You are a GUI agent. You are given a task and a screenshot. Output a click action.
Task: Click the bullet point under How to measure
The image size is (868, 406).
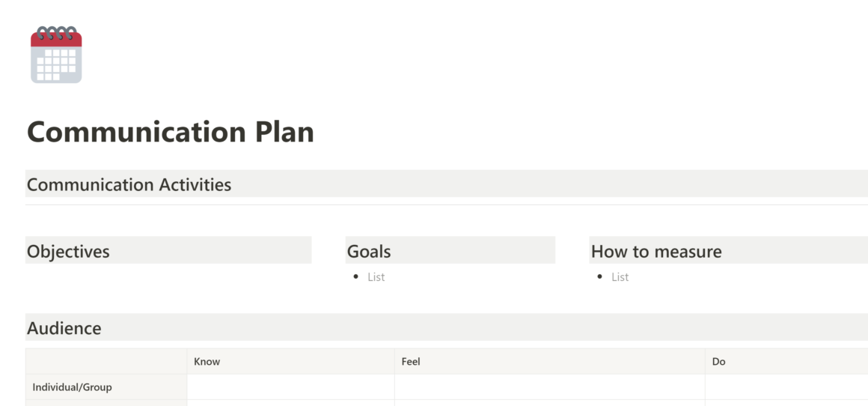(x=600, y=276)
